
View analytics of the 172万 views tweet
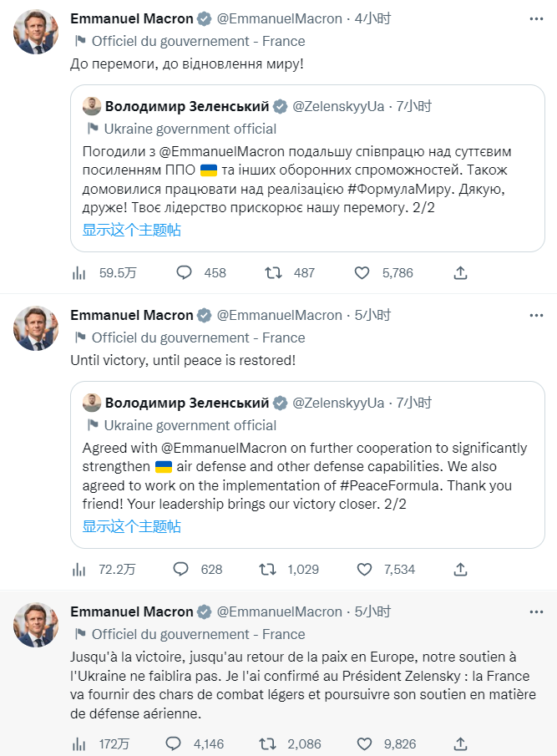pyautogui.click(x=79, y=743)
